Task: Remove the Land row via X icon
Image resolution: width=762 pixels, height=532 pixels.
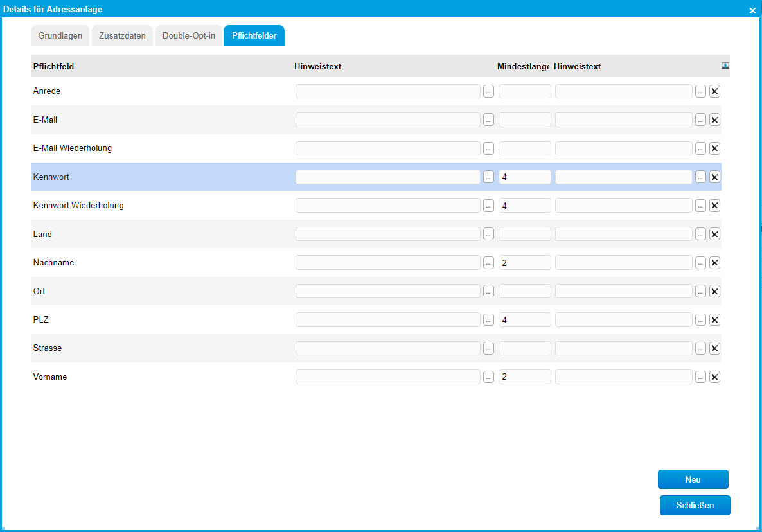Action: click(x=714, y=235)
